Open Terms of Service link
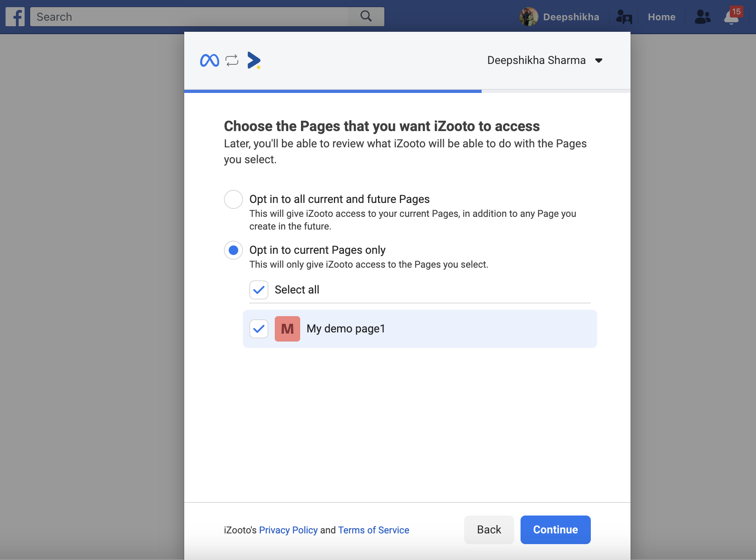 click(374, 530)
